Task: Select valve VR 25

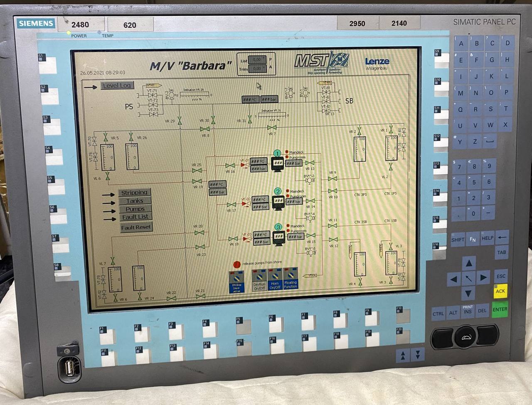Action: (x=197, y=170)
